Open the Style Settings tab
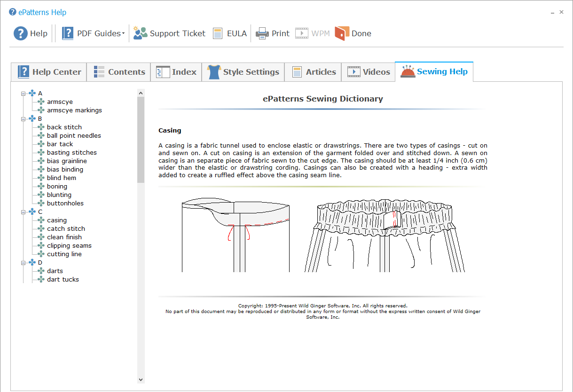Viewport: 573px width, 392px height. pos(243,72)
